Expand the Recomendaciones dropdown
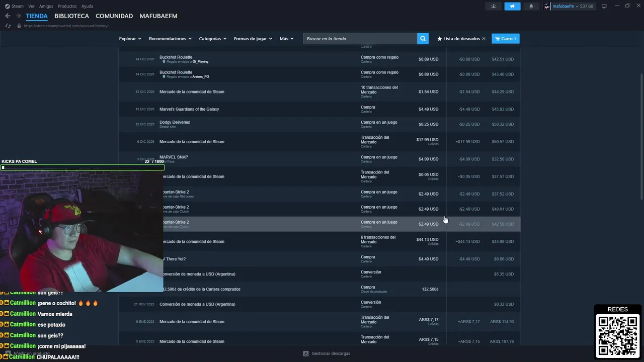Screen dimensions: 644x362 pos(170,39)
